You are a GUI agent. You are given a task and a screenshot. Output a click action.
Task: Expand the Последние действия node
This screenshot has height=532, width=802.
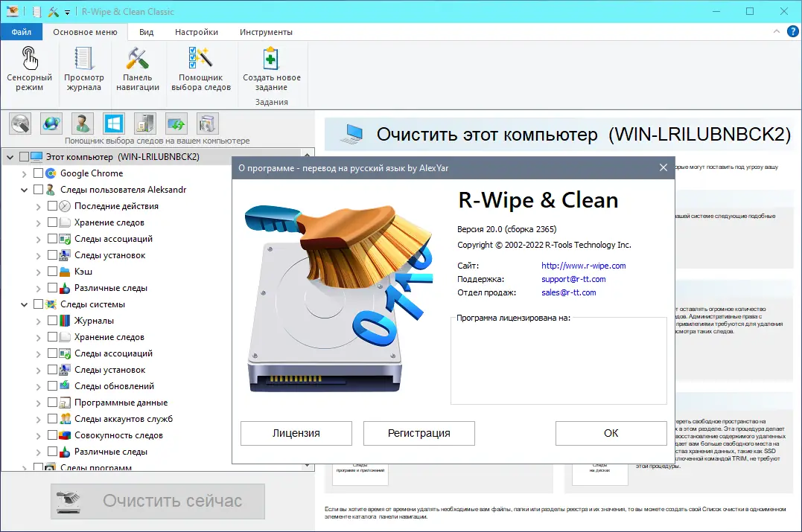point(39,206)
